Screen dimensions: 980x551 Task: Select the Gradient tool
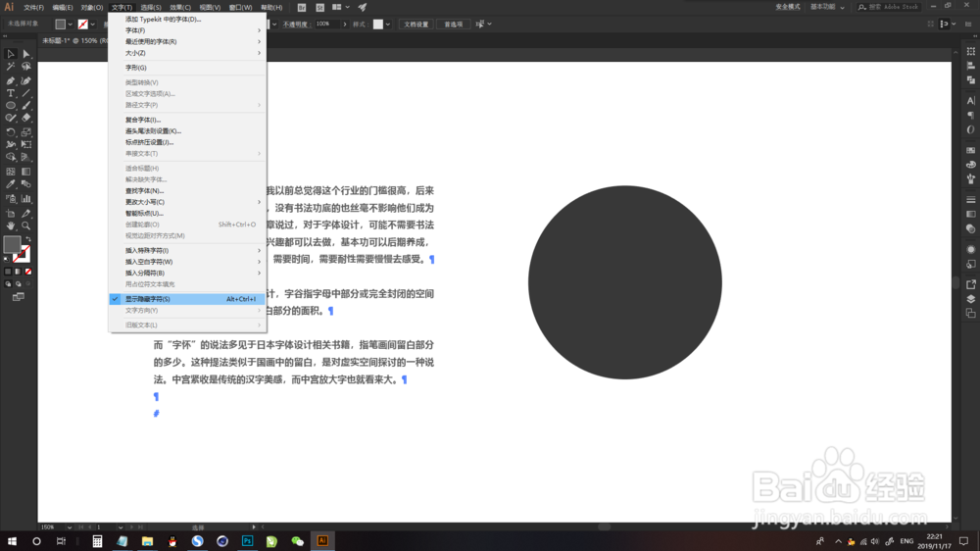click(x=26, y=172)
